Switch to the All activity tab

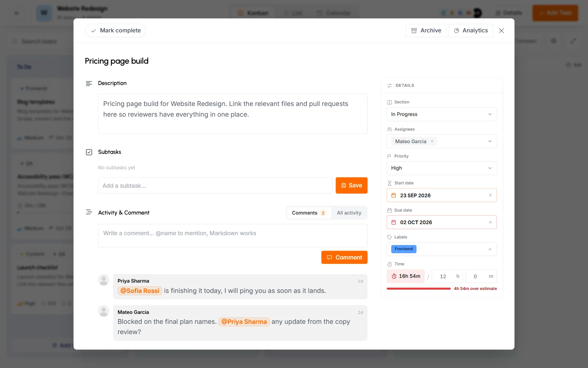(x=349, y=213)
